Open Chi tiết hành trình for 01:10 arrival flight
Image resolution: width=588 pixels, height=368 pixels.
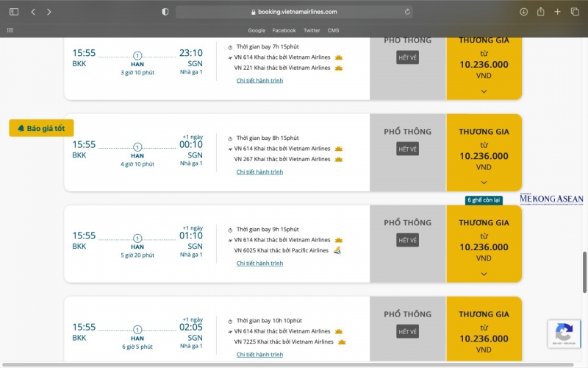(259, 263)
